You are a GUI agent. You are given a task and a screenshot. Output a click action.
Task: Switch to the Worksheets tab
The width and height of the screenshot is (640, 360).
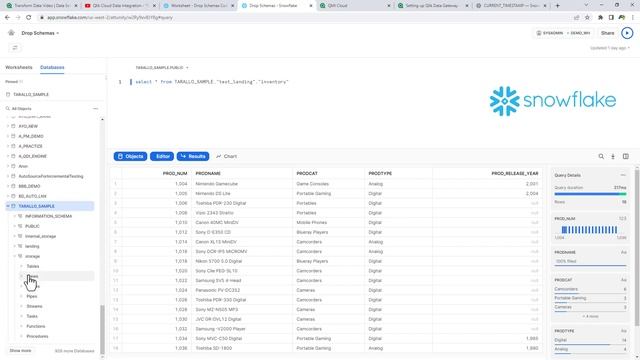pyautogui.click(x=18, y=67)
